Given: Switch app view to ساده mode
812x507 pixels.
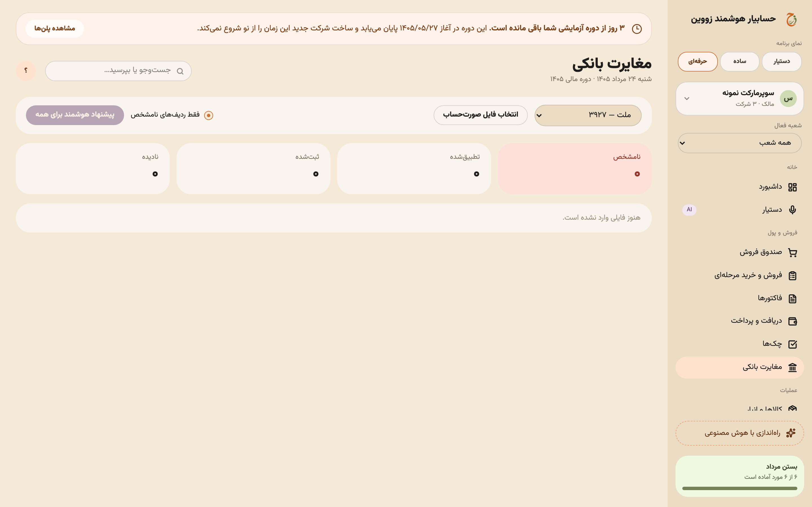Looking at the screenshot, I should click(740, 62).
